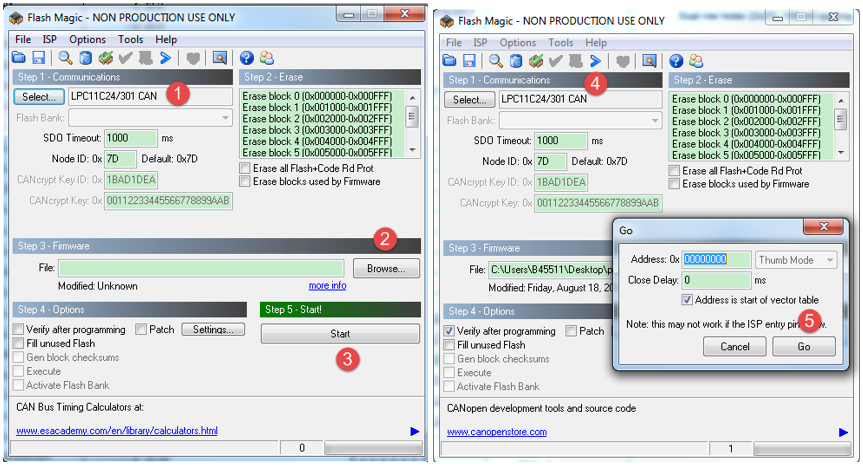This screenshot has height=467, width=863.
Task: Open help question mark icon in right window
Action: point(676,61)
